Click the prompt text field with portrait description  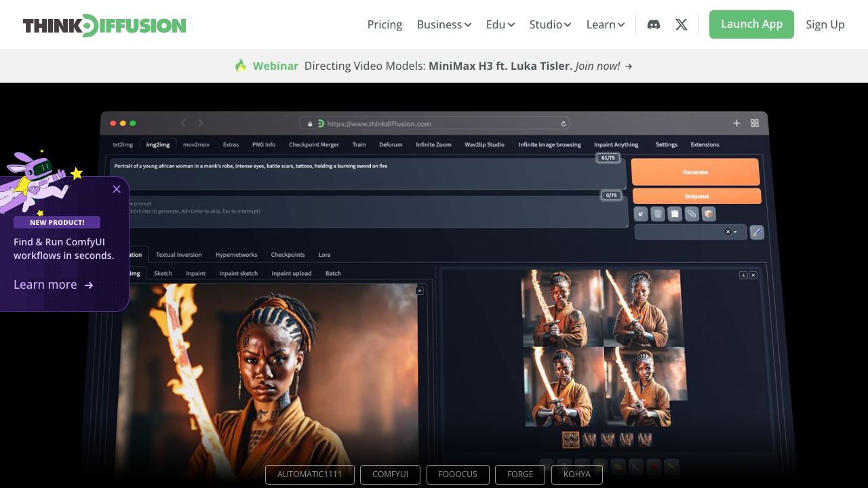366,174
